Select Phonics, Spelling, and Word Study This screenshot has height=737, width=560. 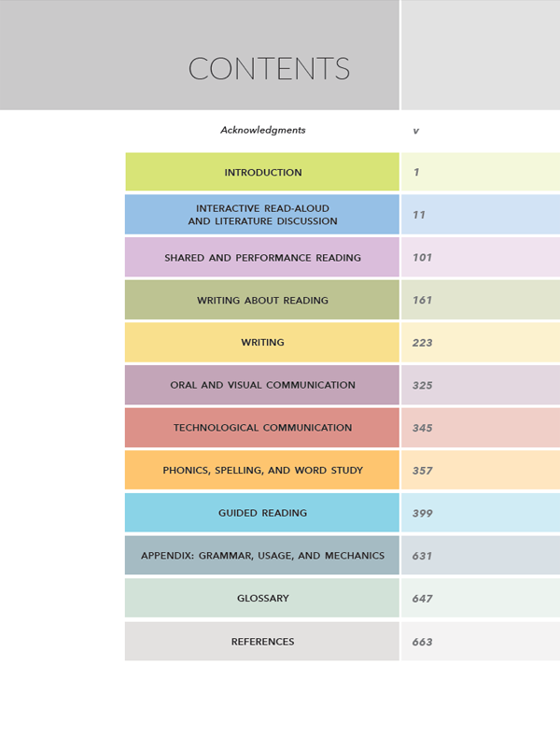(263, 471)
